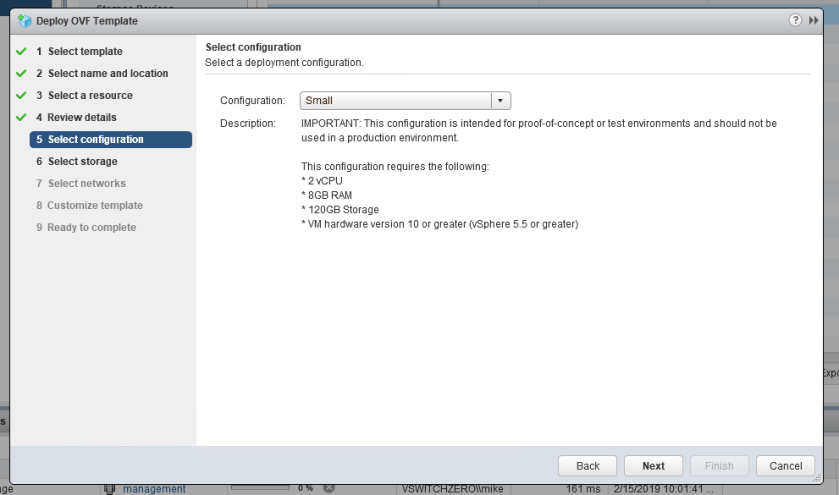The image size is (839, 495).
Task: Click the "Select configuration" page heading
Action: [x=253, y=47]
